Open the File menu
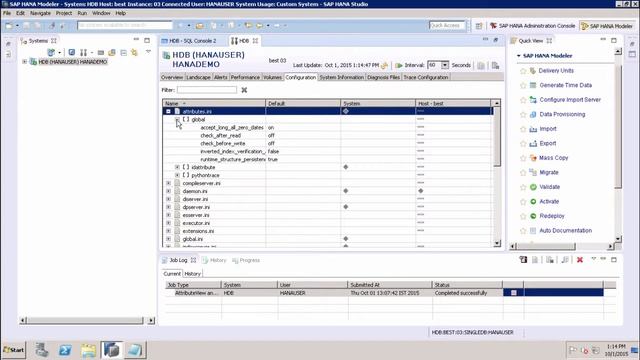 pos(7,13)
